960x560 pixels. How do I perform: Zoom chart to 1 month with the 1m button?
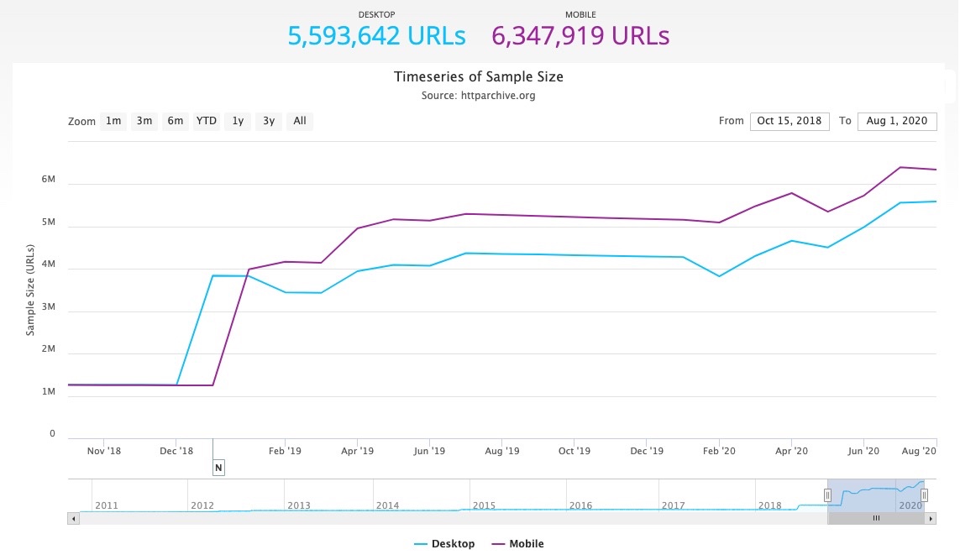click(x=113, y=121)
